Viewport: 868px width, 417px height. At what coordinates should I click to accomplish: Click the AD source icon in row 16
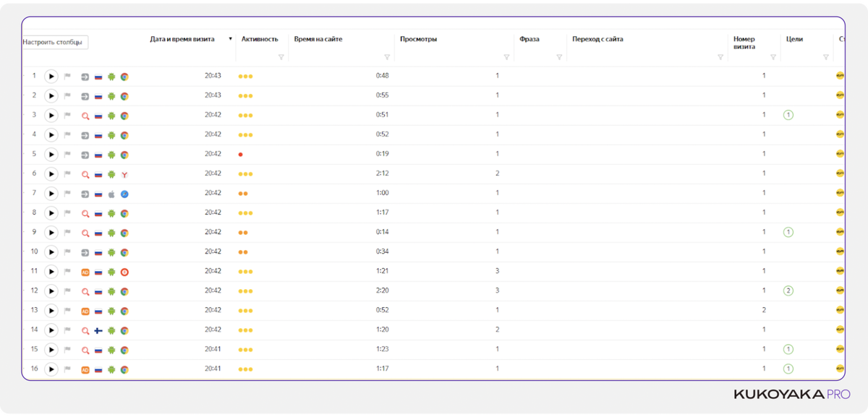click(85, 369)
